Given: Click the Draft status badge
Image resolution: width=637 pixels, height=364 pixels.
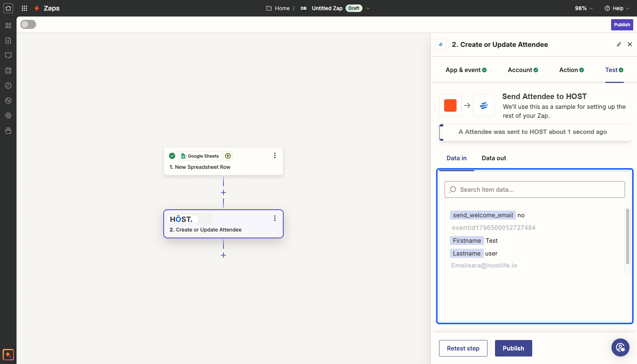Looking at the screenshot, I should [x=354, y=8].
